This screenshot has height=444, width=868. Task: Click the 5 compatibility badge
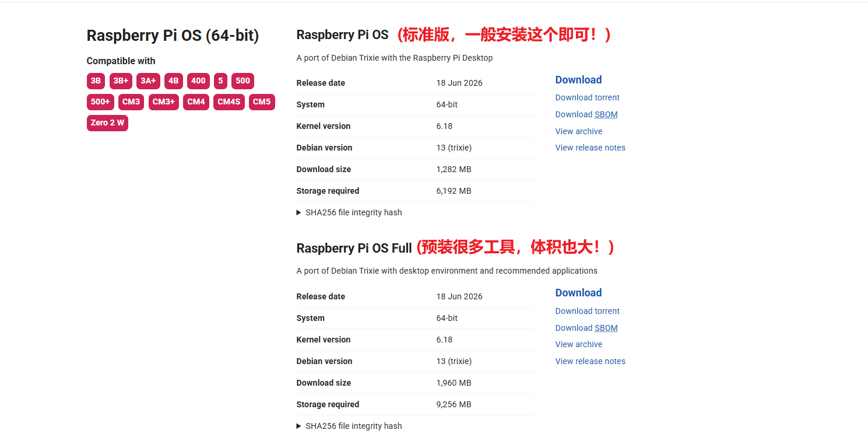[220, 81]
